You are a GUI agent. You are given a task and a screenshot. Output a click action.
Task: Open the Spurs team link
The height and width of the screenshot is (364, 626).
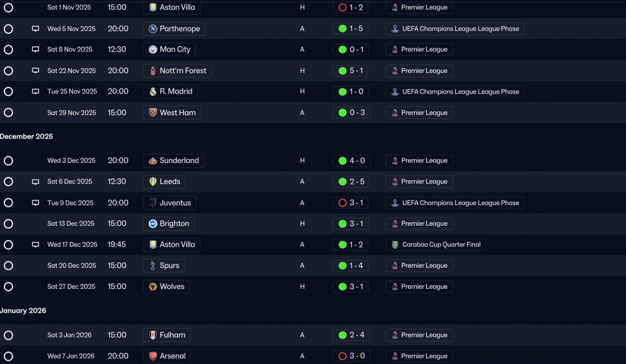tap(164, 266)
